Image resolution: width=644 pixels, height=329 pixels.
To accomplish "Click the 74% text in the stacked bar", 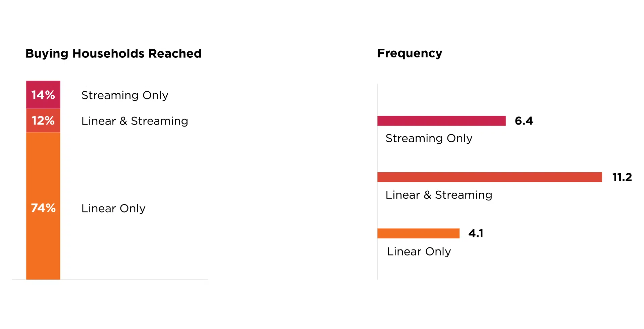I will tap(43, 208).
